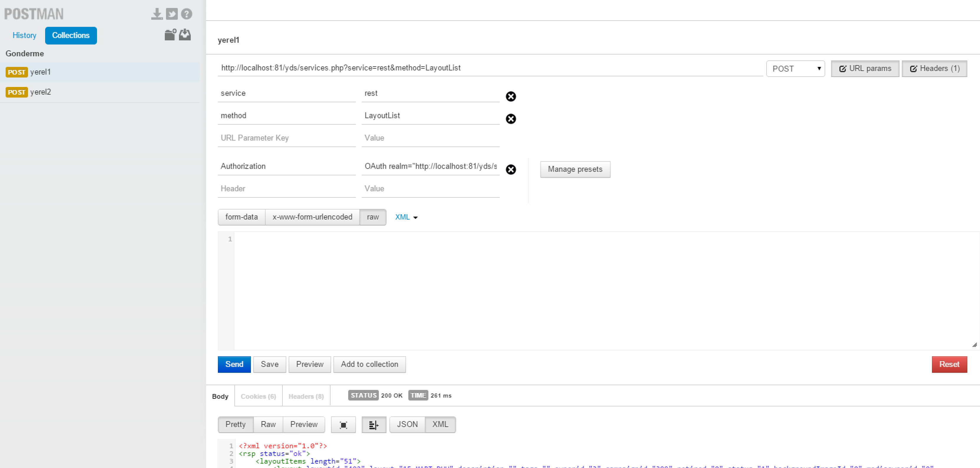Open the response Body tab
Image resolution: width=980 pixels, height=468 pixels.
tap(220, 396)
